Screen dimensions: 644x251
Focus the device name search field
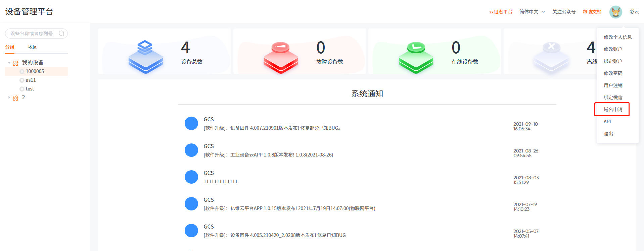coord(32,34)
